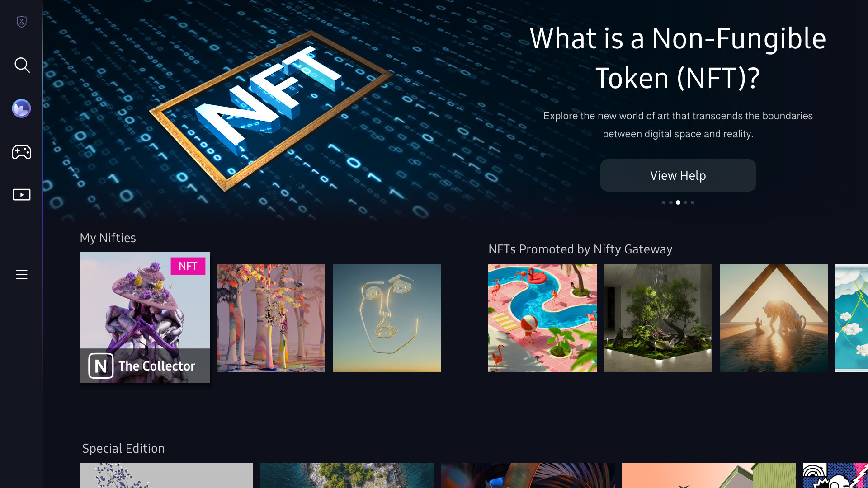The height and width of the screenshot is (488, 868).
Task: Open the Media play screen icon
Action: point(22,195)
